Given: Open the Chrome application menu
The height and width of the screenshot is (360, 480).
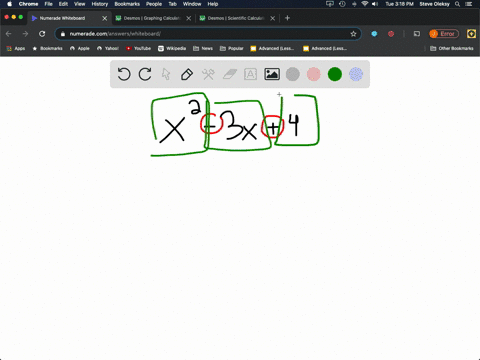Looking at the screenshot, I should (x=28, y=4).
